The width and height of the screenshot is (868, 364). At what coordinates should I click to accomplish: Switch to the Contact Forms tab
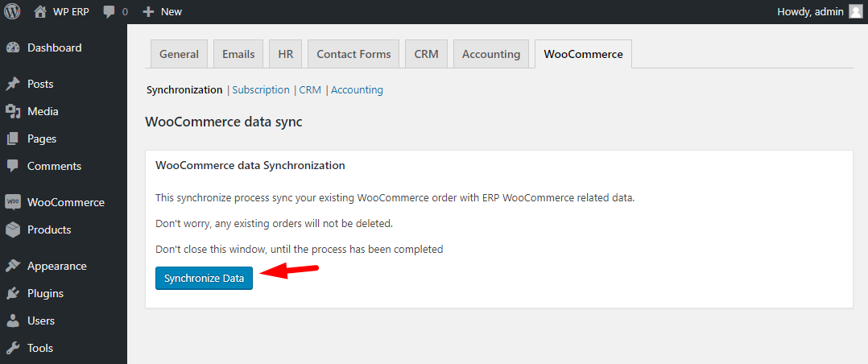353,54
